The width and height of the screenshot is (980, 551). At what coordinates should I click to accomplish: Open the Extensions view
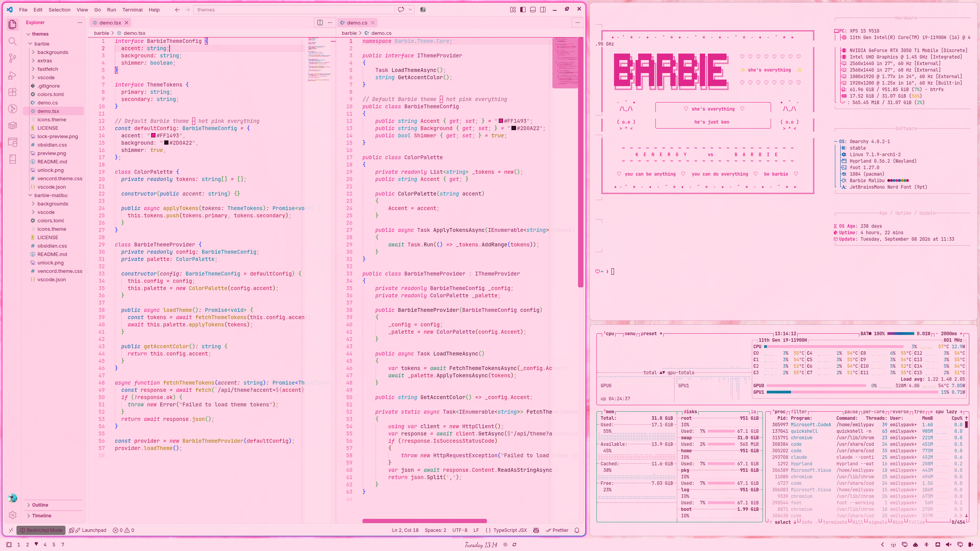pos(12,92)
